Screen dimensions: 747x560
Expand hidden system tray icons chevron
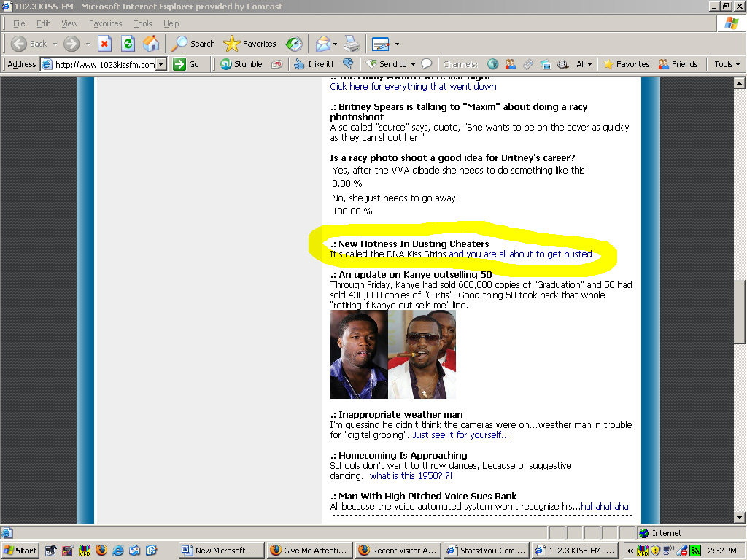click(x=630, y=551)
